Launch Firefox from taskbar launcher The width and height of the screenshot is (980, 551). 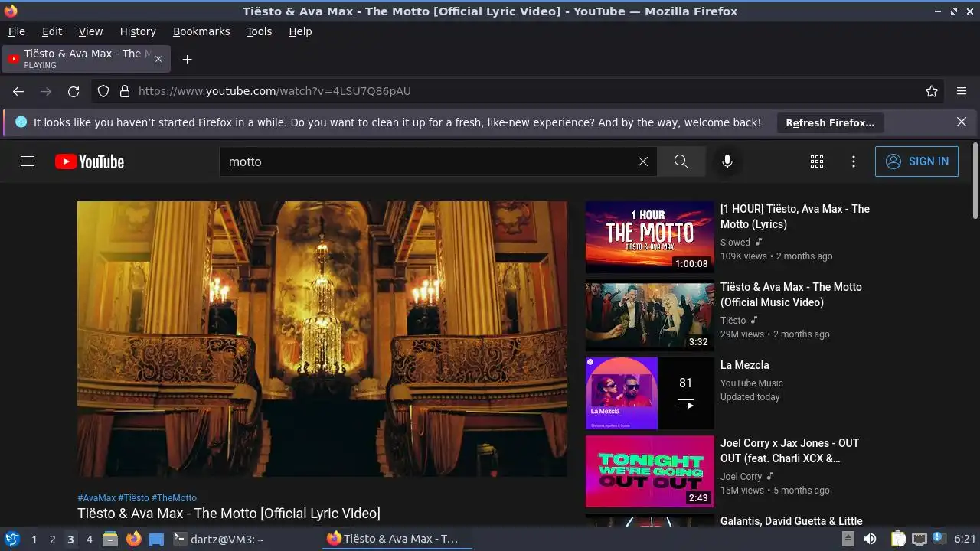click(133, 539)
